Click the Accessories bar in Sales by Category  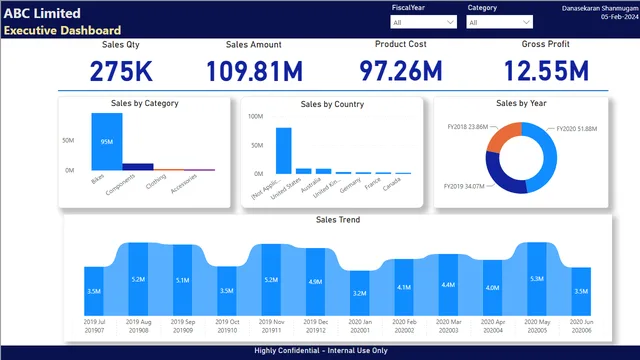[199, 169]
